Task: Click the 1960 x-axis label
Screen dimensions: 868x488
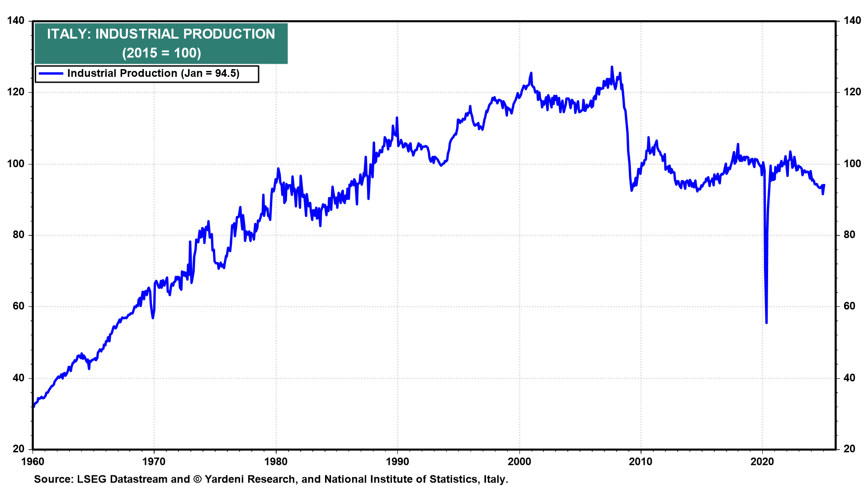Action: [33, 462]
